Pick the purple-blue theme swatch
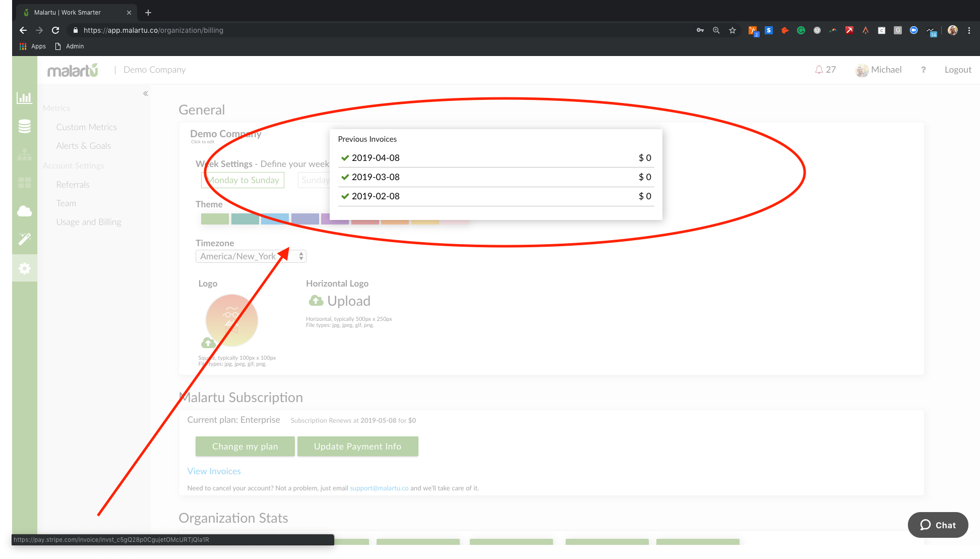 click(x=305, y=219)
